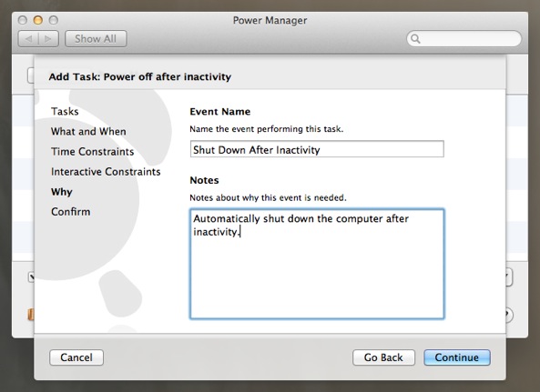This screenshot has height=392, width=540.
Task: Select the Confirm step
Action: (71, 212)
